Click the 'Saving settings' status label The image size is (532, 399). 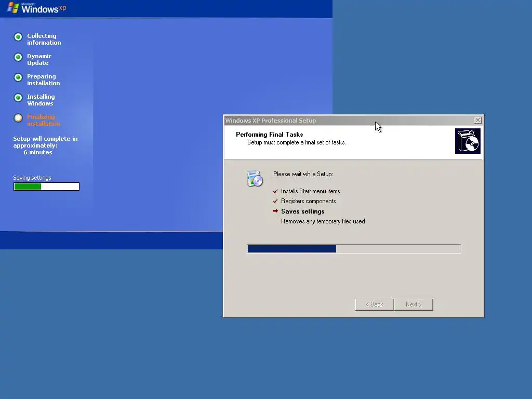pyautogui.click(x=32, y=178)
